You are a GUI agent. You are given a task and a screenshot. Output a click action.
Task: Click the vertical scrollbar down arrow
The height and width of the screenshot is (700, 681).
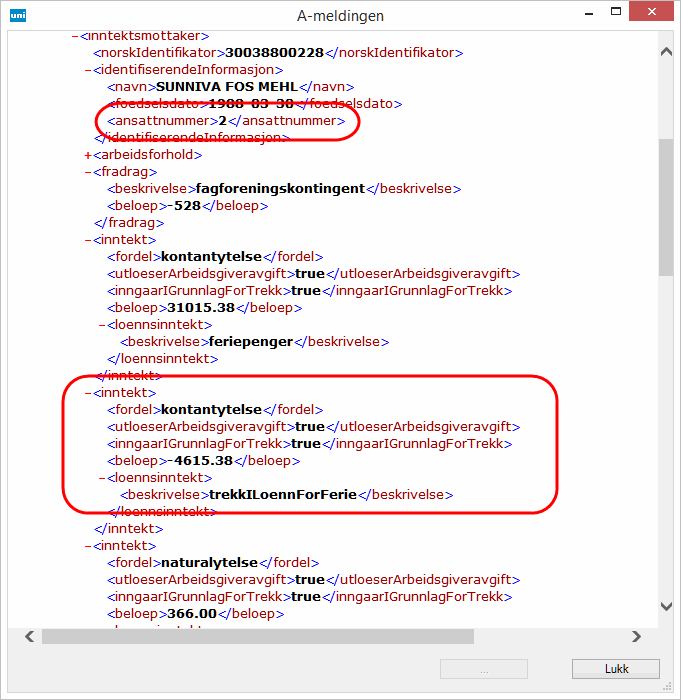[x=666, y=606]
